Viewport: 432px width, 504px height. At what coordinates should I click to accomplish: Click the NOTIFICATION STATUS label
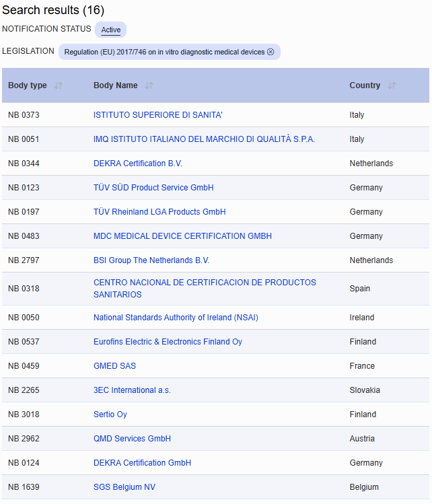46,29
